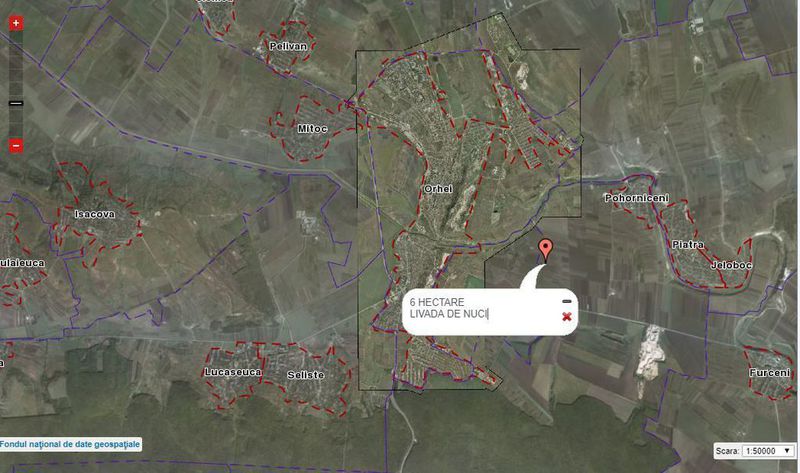Click the Mitoc village label
800x473 pixels.
(x=312, y=129)
